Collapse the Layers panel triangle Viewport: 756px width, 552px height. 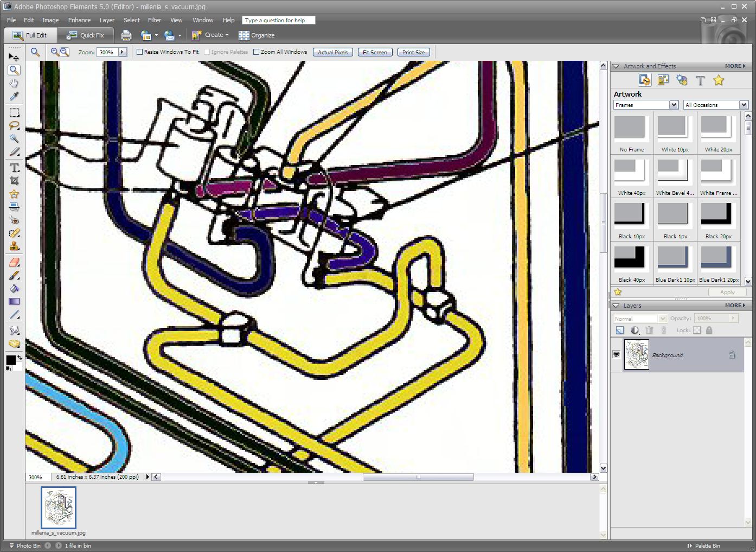[x=616, y=306]
